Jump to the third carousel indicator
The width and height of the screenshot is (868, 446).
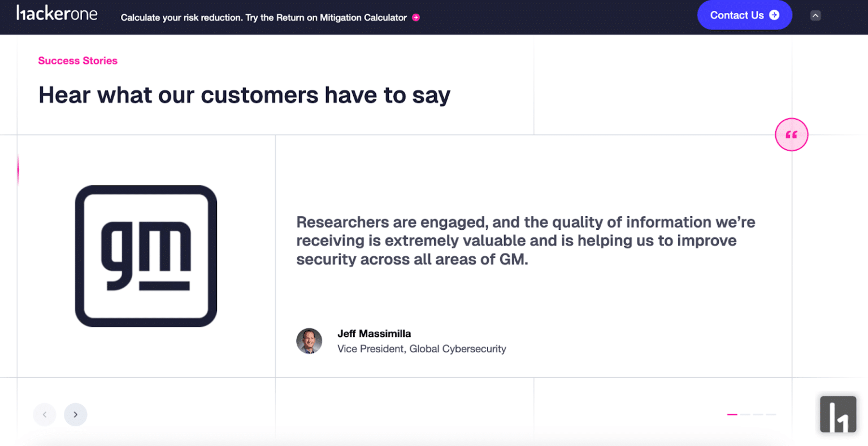tap(758, 414)
